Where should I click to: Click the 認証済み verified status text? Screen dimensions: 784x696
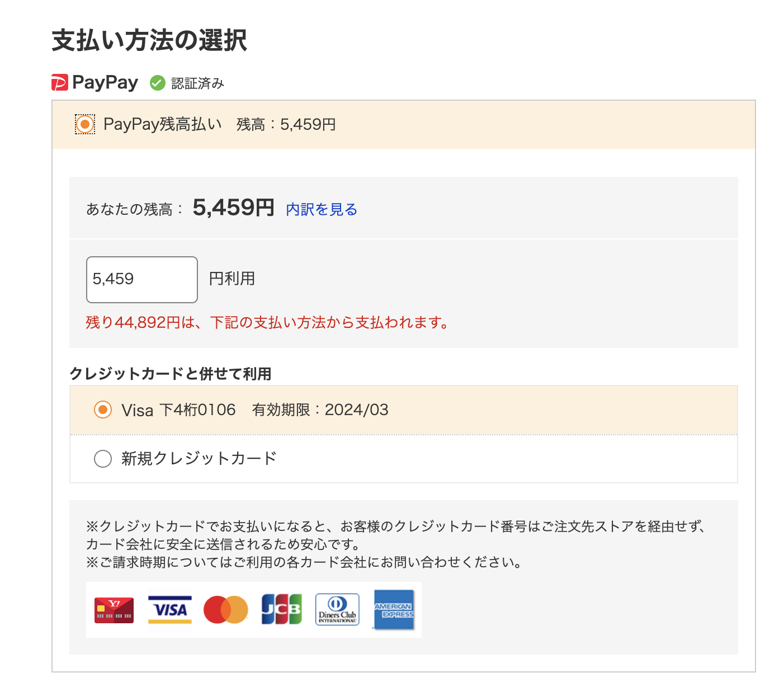(x=197, y=83)
